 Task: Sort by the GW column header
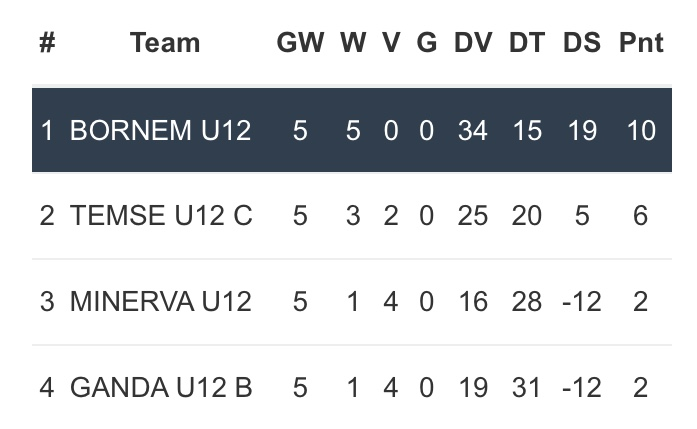pyautogui.click(x=300, y=43)
